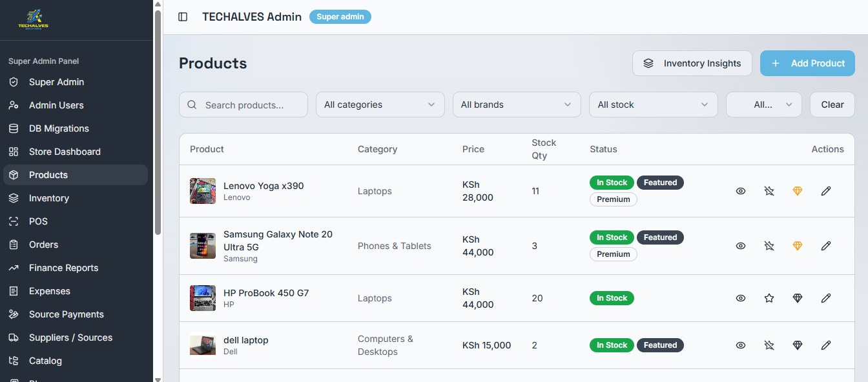Mark HP ProBook 450 G7 premium diamond
868x382 pixels.
pyautogui.click(x=798, y=298)
